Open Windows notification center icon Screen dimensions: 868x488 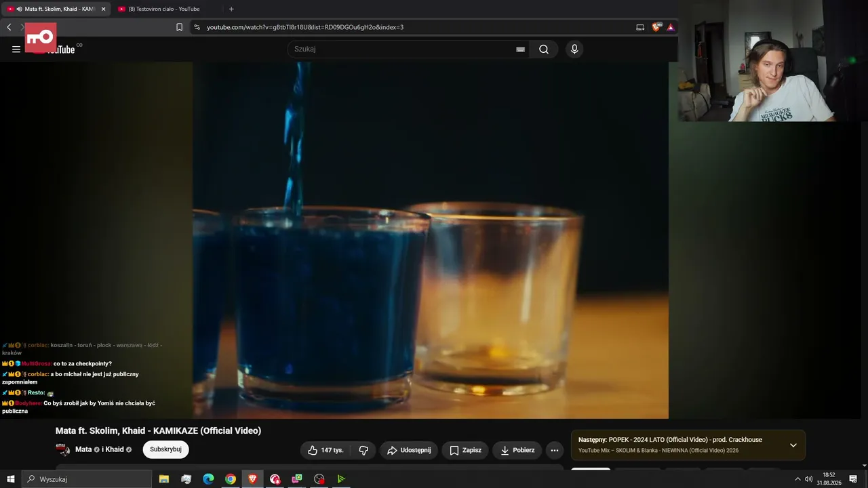853,479
